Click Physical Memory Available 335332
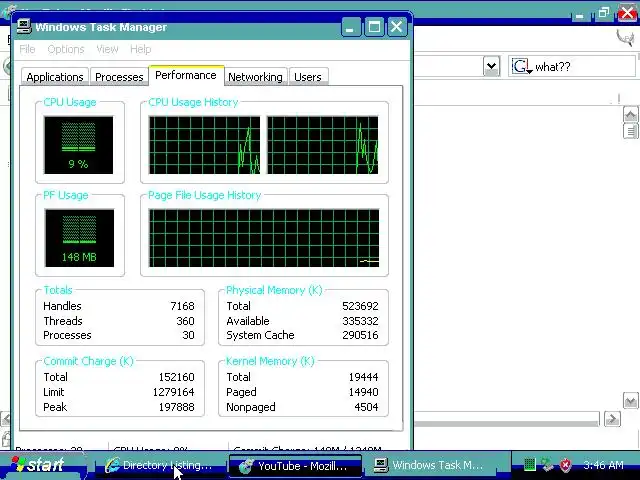This screenshot has width=640, height=480. (x=360, y=321)
